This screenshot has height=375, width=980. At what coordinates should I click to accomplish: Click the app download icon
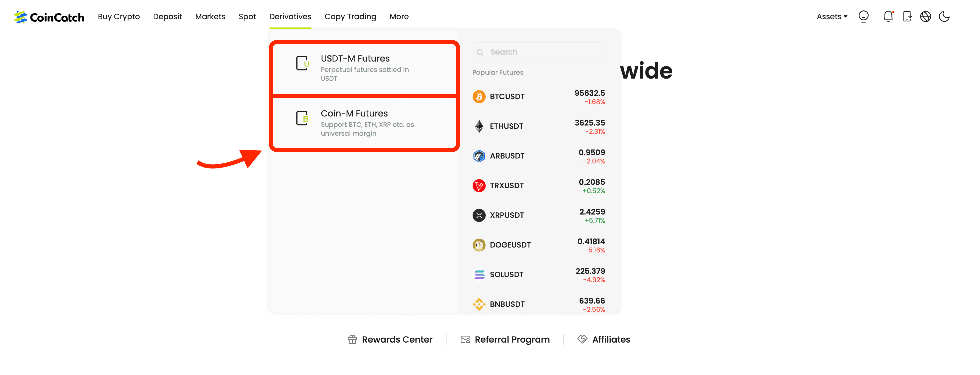pyautogui.click(x=907, y=16)
